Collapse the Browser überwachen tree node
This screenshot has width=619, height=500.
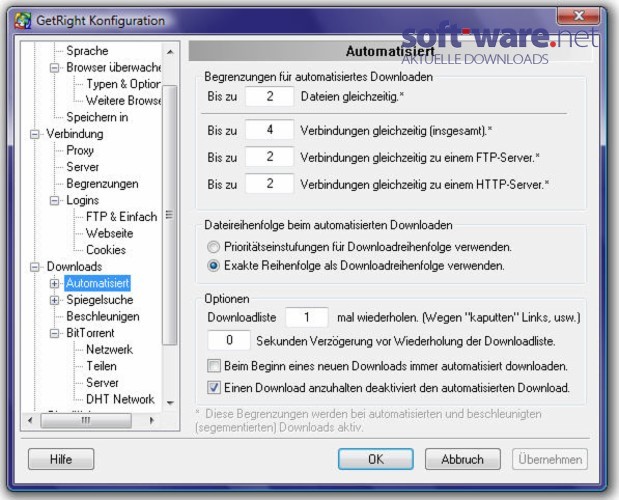[x=54, y=68]
